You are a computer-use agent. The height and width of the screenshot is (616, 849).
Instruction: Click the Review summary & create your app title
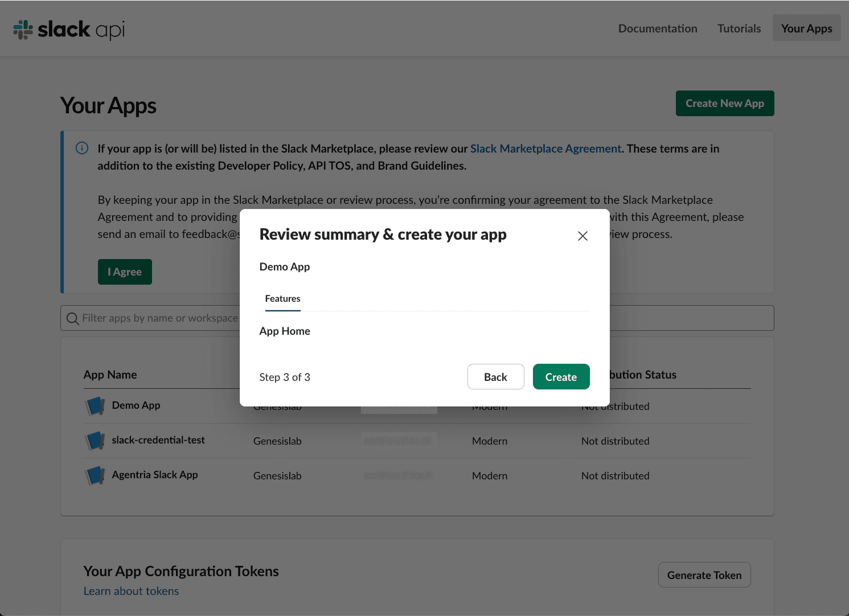point(383,235)
